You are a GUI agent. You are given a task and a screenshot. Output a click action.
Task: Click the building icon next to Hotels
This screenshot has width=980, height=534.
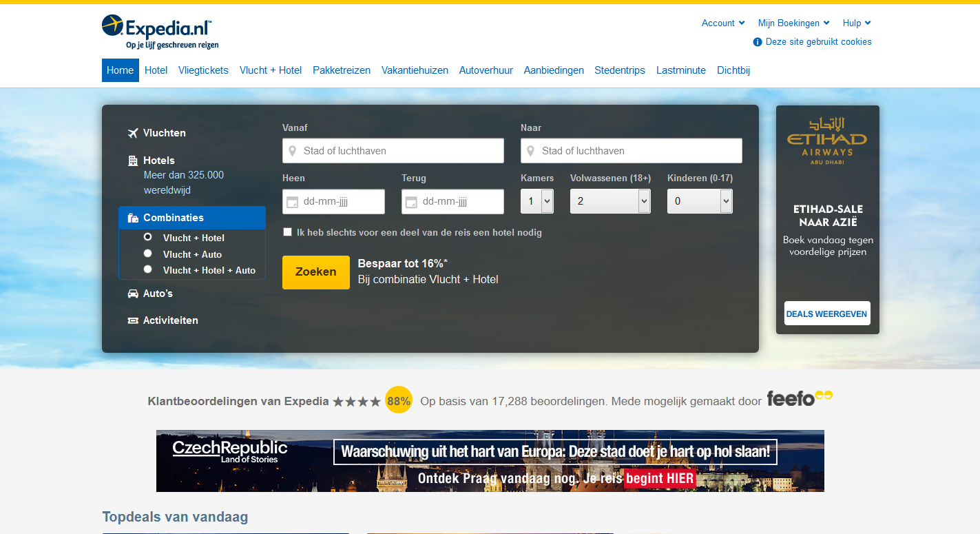point(133,161)
